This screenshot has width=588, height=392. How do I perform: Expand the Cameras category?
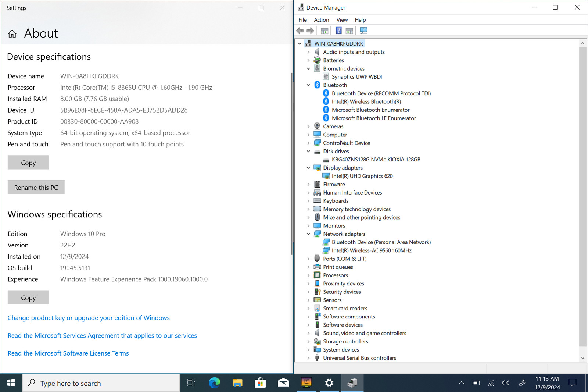tap(309, 126)
